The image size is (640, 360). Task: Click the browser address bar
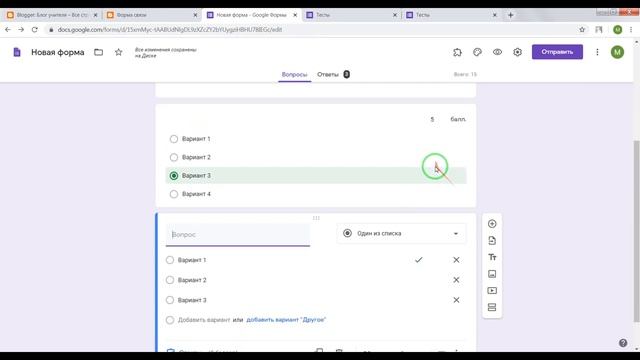click(310, 29)
